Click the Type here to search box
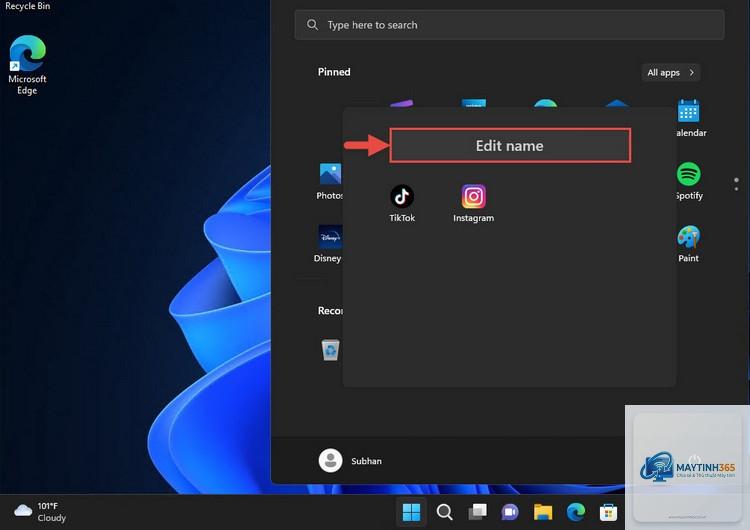Screen dimensions: 750x530 [509, 25]
